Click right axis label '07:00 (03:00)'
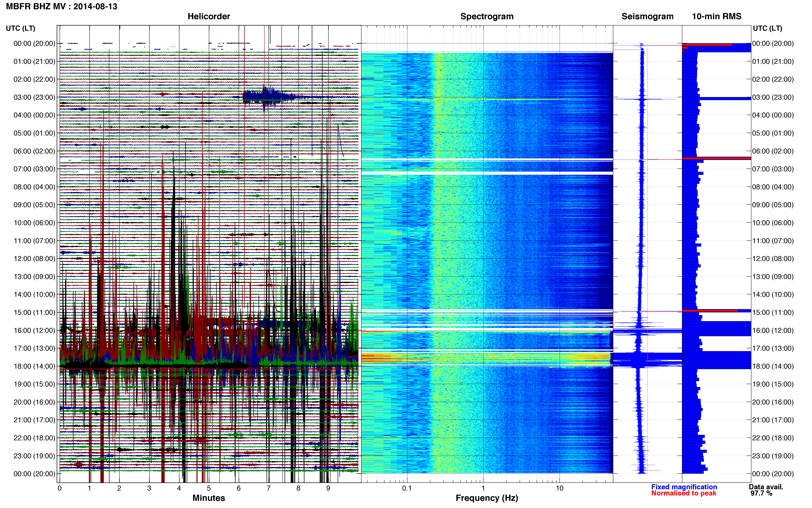The height and width of the screenshot is (508, 812). tap(773, 169)
